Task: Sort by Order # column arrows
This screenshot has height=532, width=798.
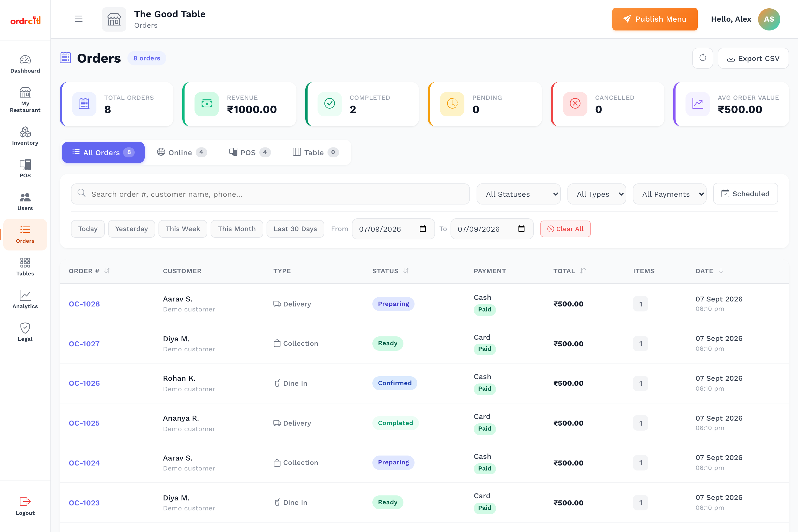Action: pyautogui.click(x=107, y=271)
